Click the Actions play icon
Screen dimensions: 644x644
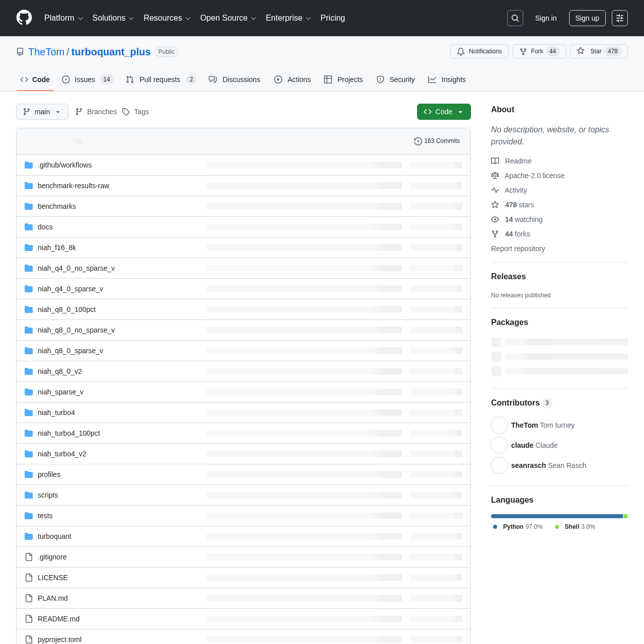pos(278,79)
